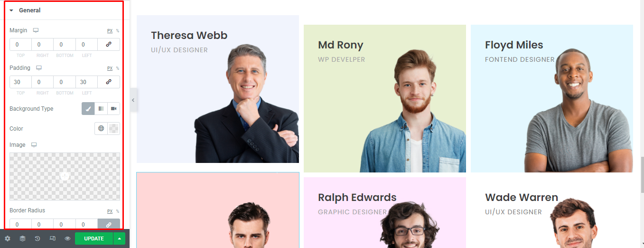The image size is (644, 248).
Task: Toggle the Margin linked values icon
Action: tap(109, 45)
